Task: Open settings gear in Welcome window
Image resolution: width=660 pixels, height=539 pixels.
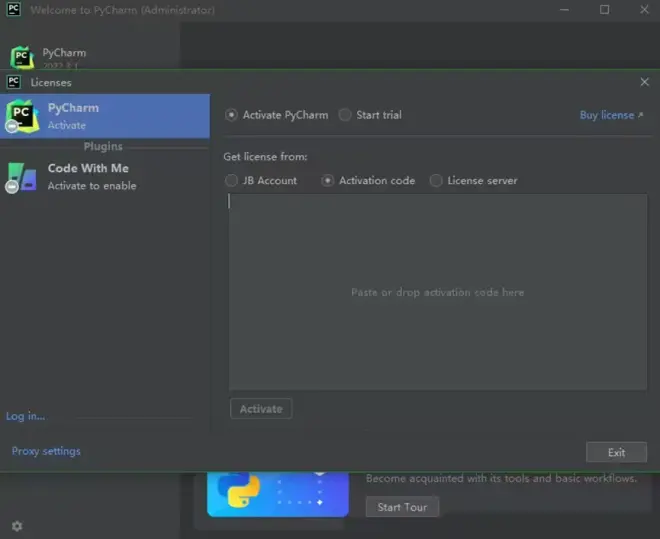Action: (17, 526)
